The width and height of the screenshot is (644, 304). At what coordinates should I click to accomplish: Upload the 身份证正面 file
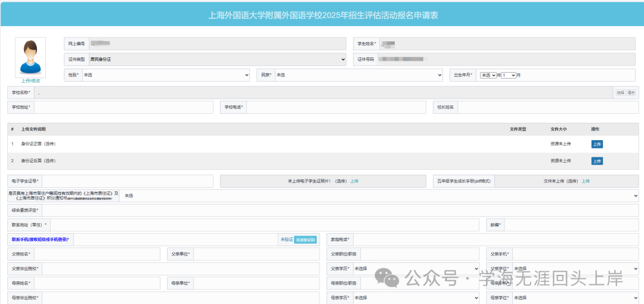(x=597, y=144)
